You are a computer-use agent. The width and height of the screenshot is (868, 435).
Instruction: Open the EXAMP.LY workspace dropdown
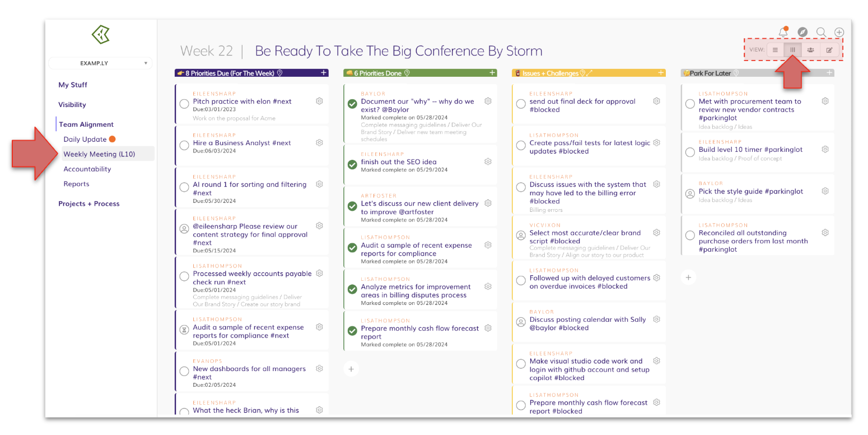pyautogui.click(x=100, y=63)
